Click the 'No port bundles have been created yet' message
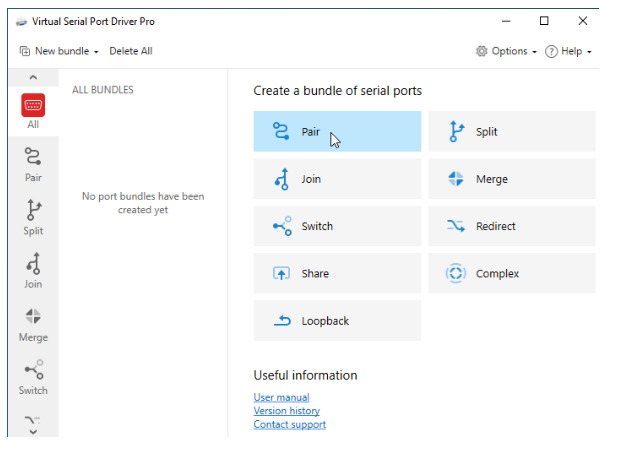 (143, 203)
